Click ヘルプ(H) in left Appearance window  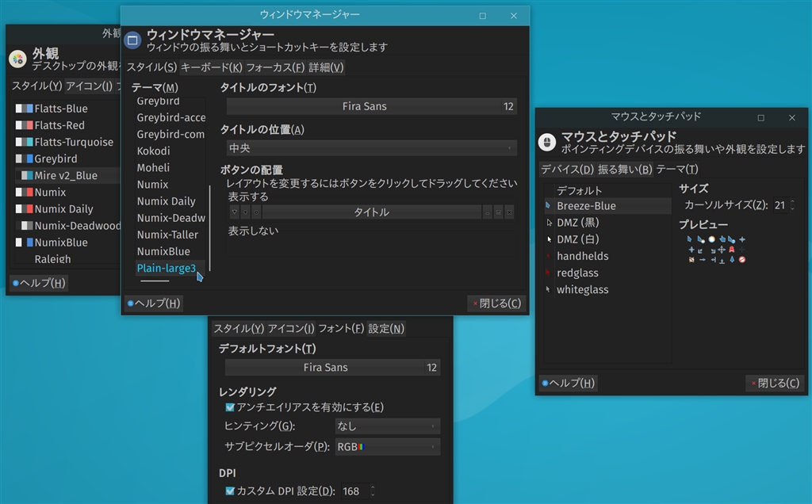[39, 283]
